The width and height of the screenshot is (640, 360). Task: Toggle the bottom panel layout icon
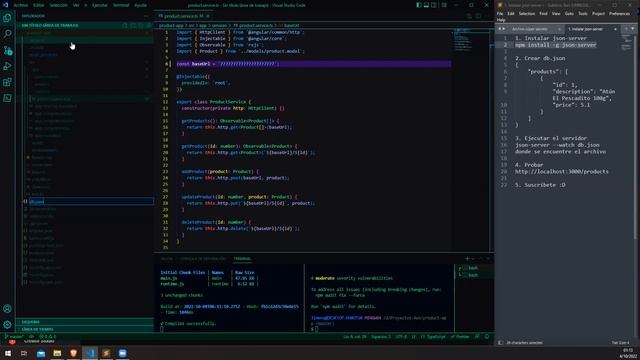(x=426, y=5)
